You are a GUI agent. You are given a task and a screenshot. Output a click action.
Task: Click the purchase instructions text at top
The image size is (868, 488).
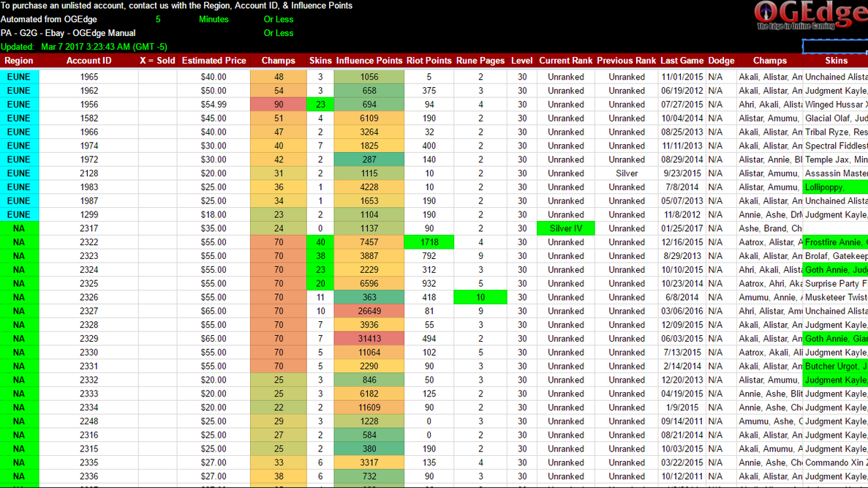(x=176, y=6)
